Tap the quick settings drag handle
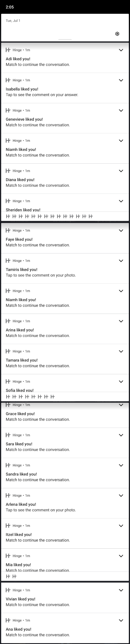This screenshot has height=644, width=130. (65, 39)
